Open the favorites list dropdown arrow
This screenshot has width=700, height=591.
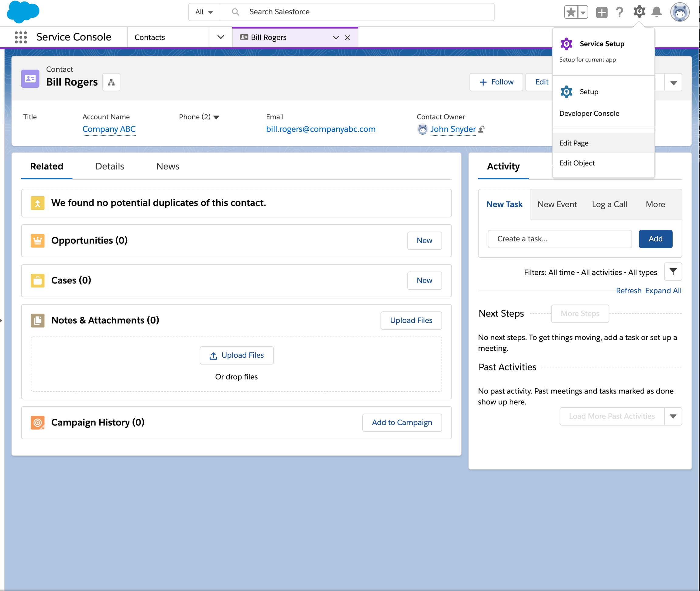tap(583, 12)
